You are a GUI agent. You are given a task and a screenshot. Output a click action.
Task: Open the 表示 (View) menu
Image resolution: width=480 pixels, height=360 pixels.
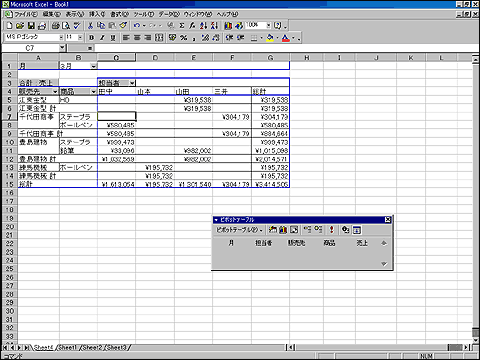point(75,14)
